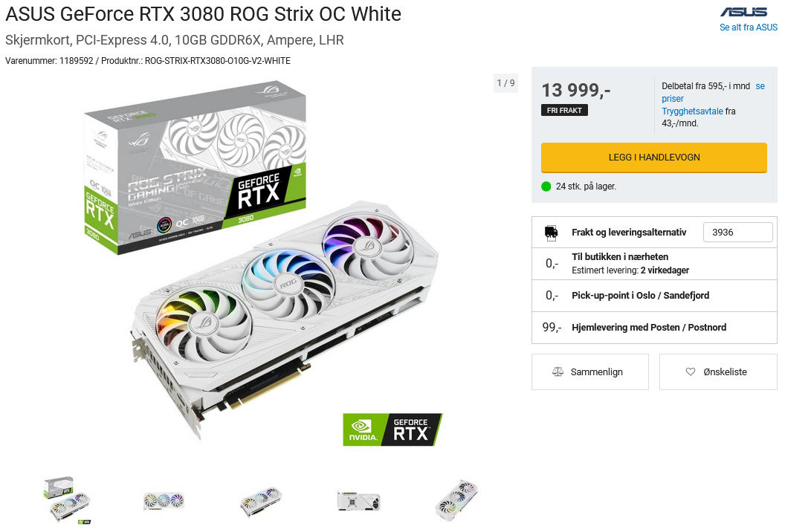Open the Se alt fra ASUS link
The width and height of the screenshot is (785, 532).
[749, 27]
